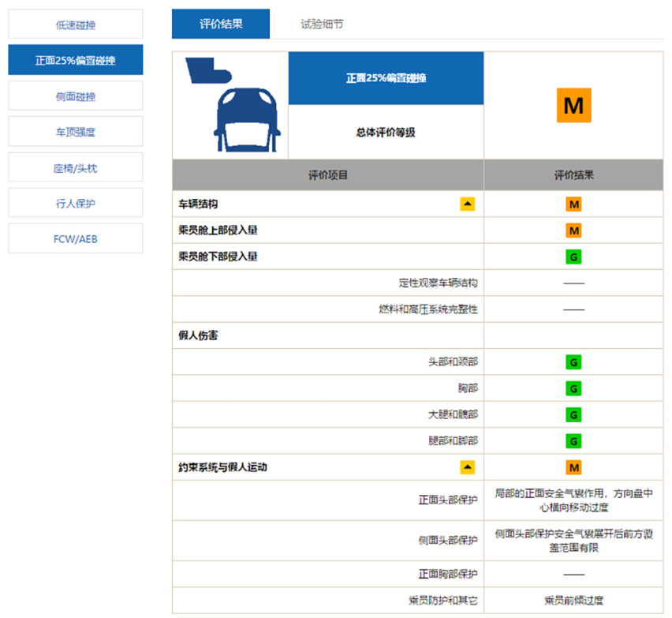672x618 pixels.
Task: Click the large overall M rating badge
Action: (x=574, y=106)
